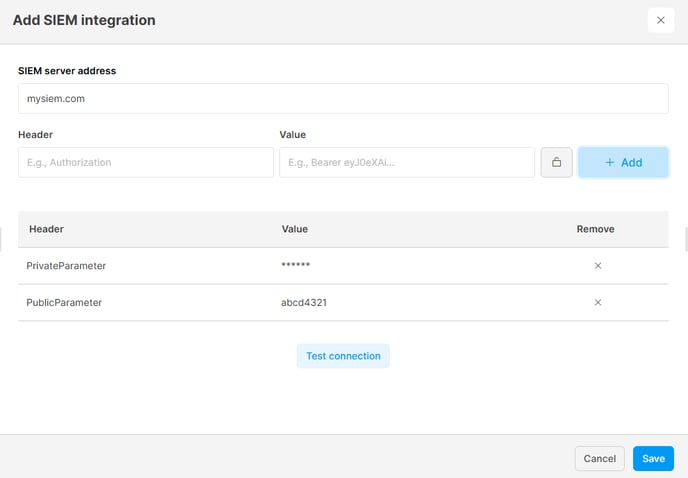The height and width of the screenshot is (478, 688).
Task: Click the masked asterisks value
Action: [295, 265]
